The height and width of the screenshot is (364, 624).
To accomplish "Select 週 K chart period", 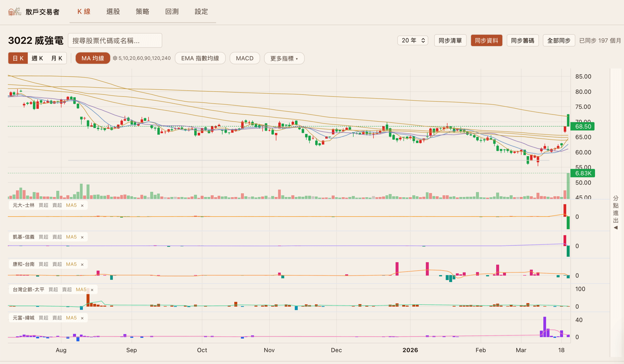I will [x=37, y=58].
